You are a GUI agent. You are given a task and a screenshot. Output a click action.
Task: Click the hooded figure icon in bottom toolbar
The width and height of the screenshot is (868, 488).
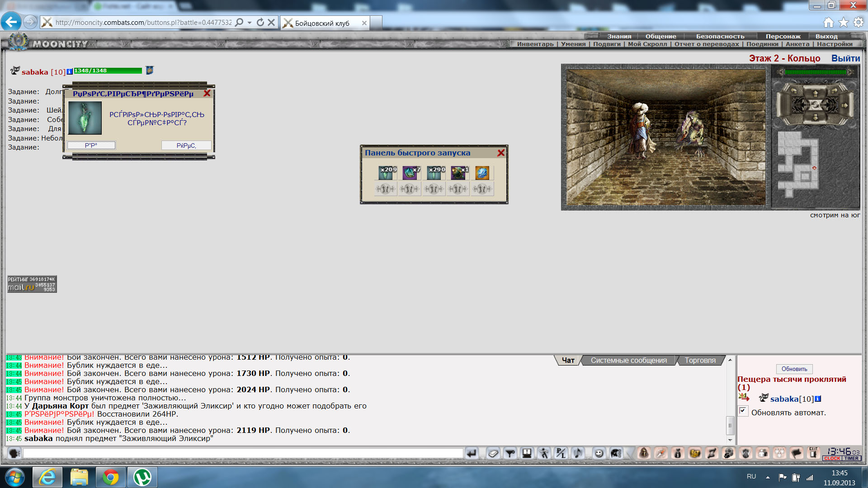[644, 453]
